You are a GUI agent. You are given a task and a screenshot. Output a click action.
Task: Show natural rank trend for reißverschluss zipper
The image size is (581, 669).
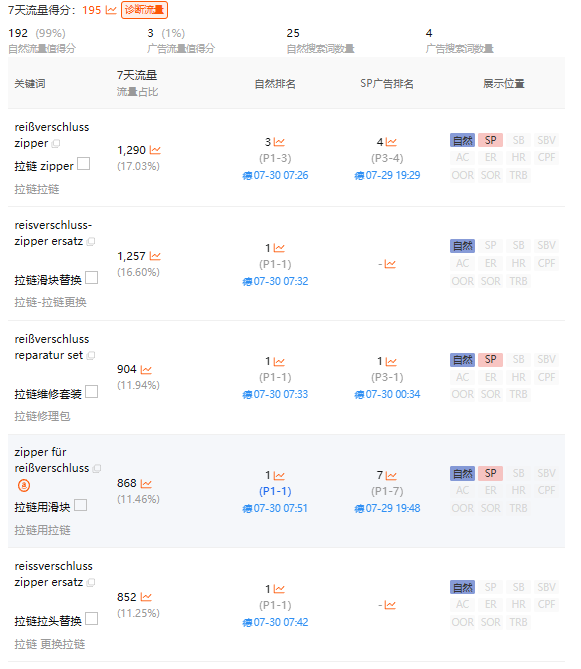(279, 142)
